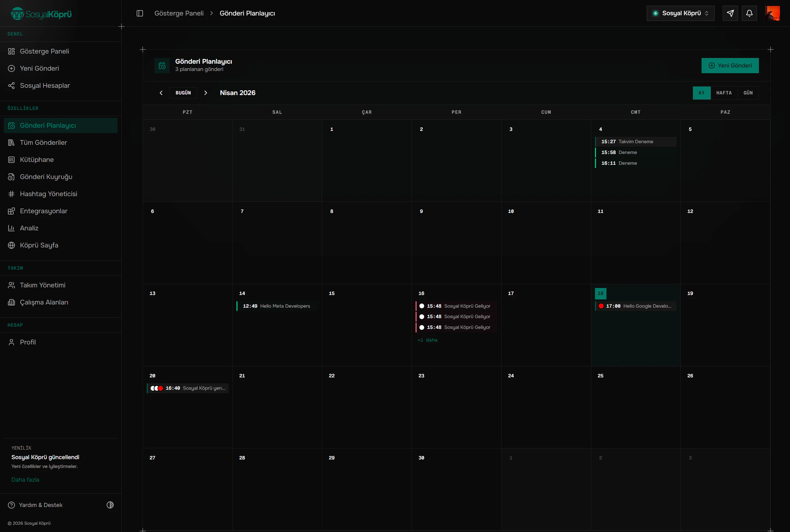Click the red dot on the 17:00 post
This screenshot has width=790, height=532.
[601, 306]
